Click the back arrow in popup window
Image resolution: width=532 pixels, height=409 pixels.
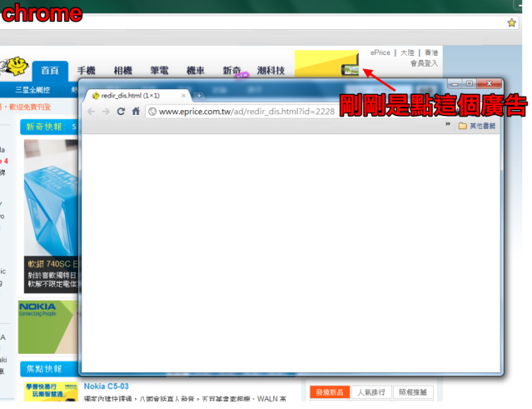click(91, 112)
